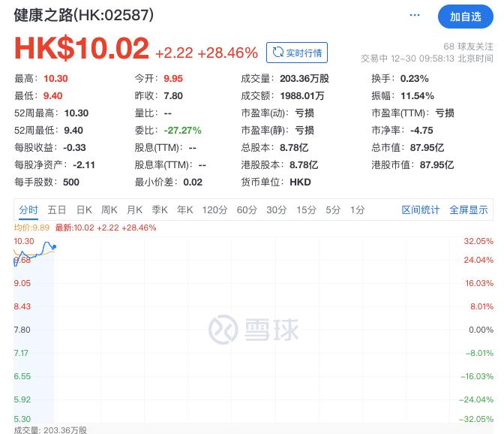Click the 区间统计 link
The image size is (504, 434).
coord(421,210)
